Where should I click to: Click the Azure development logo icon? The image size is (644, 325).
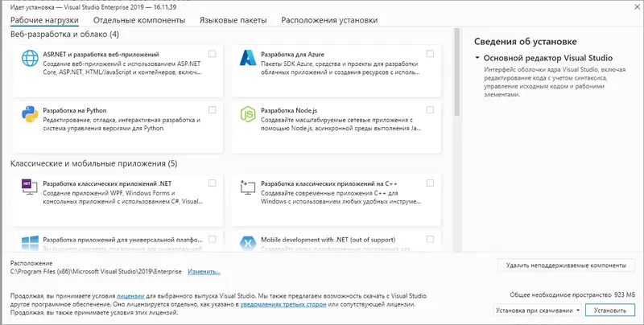coord(248,58)
